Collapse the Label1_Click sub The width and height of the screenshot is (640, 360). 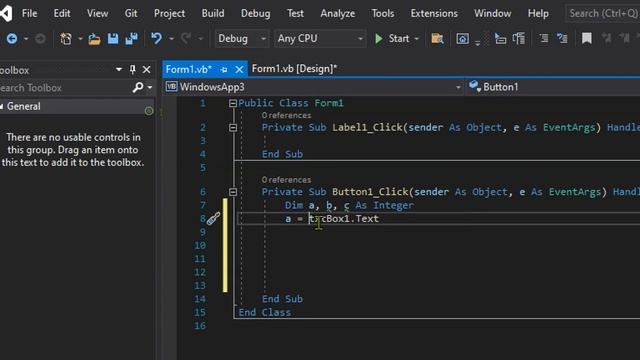pyautogui.click(x=233, y=128)
